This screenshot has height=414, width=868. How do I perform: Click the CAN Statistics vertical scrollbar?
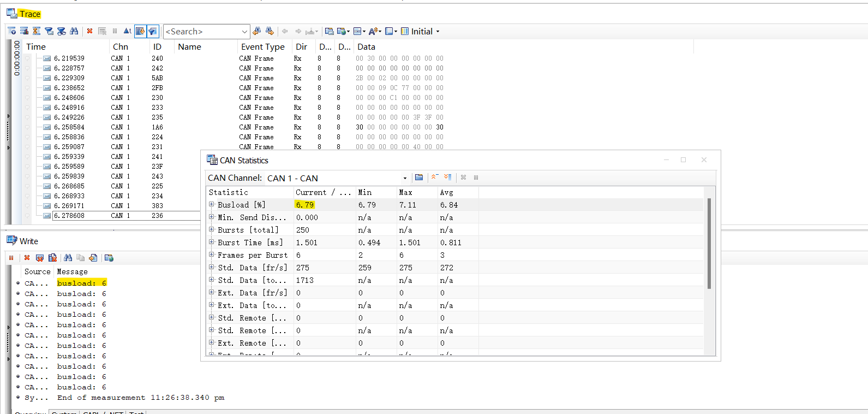click(709, 244)
